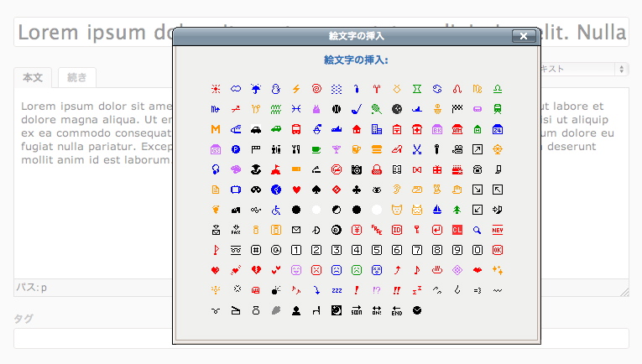
Task: Insert the soccer ball emoji
Action: point(397,109)
